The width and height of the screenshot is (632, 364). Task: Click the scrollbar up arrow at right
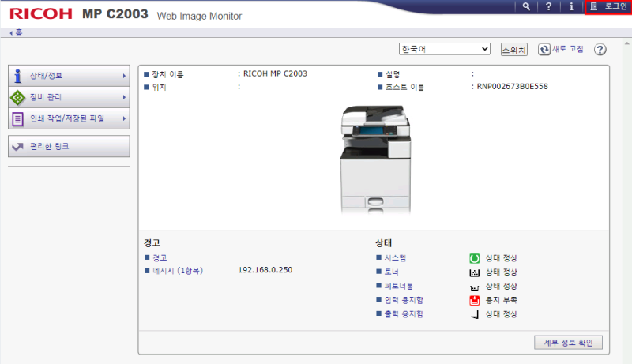point(626,43)
